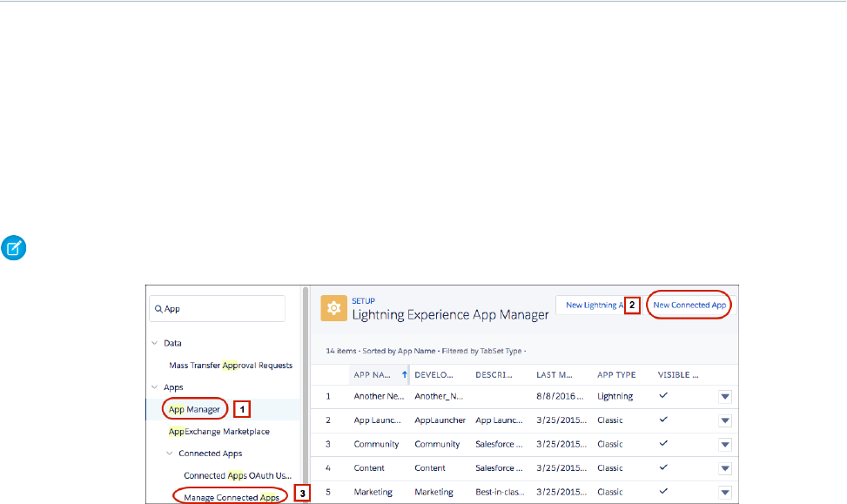Open Mass Transfer Approval Requests
The height and width of the screenshot is (504, 847).
(231, 366)
